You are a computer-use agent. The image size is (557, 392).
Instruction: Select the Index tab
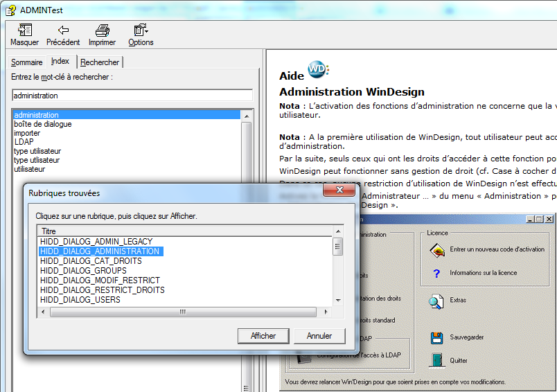tap(60, 61)
